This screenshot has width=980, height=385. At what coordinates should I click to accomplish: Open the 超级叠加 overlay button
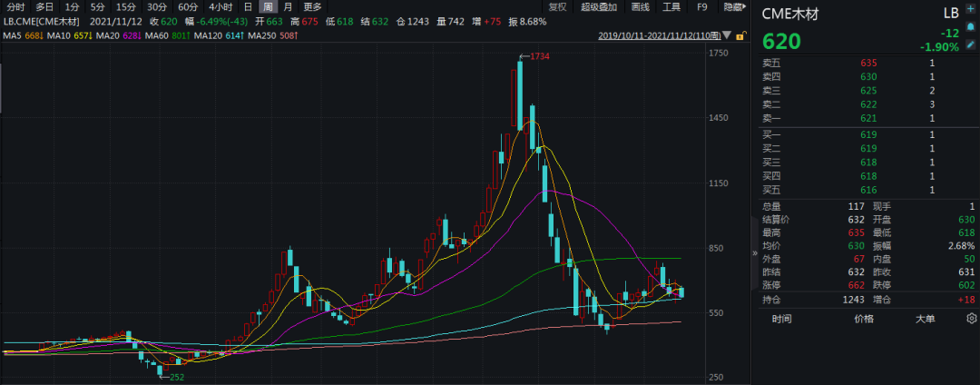point(599,6)
